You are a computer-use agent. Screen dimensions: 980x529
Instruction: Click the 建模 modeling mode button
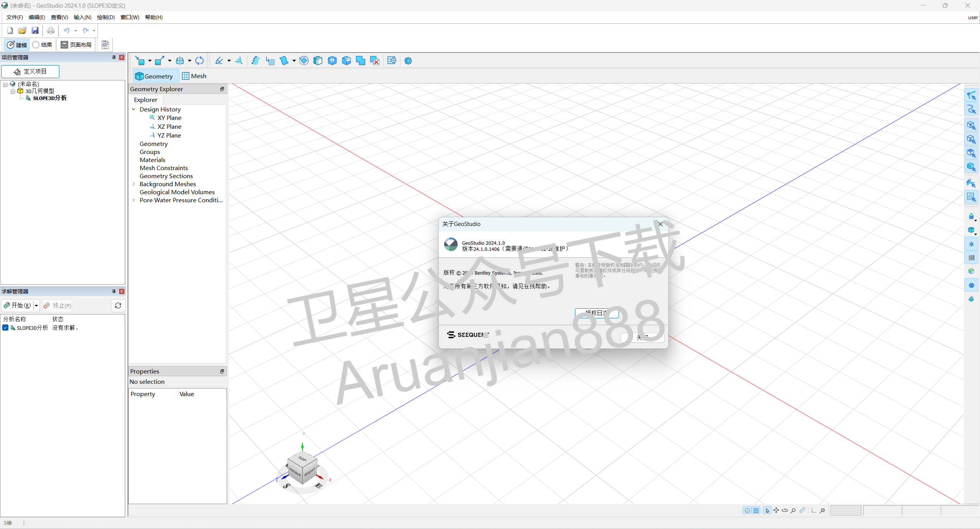pos(17,45)
